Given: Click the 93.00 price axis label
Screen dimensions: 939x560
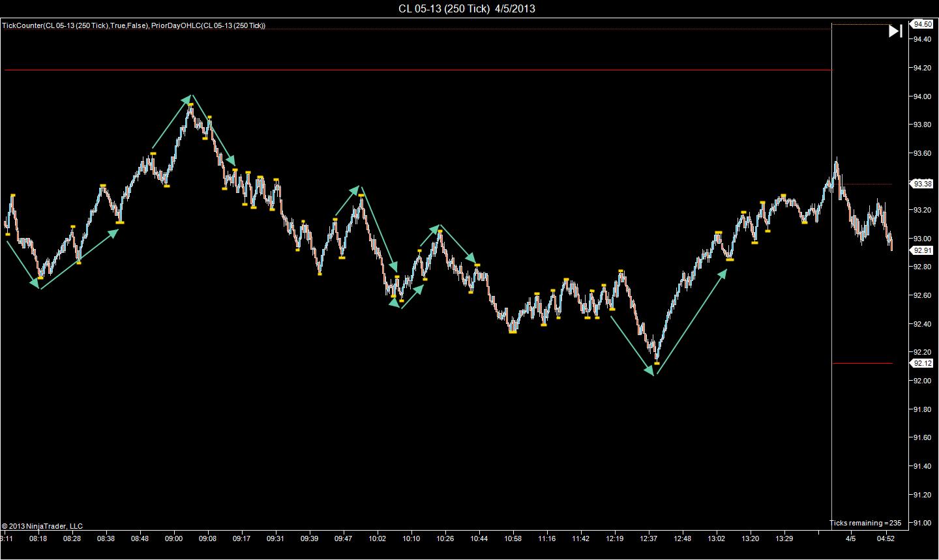Looking at the screenshot, I should 922,239.
